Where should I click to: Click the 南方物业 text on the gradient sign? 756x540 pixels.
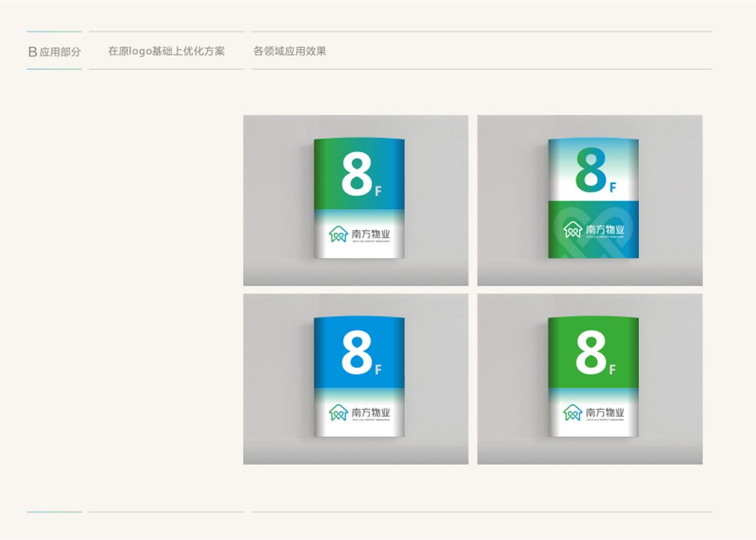pos(370,234)
